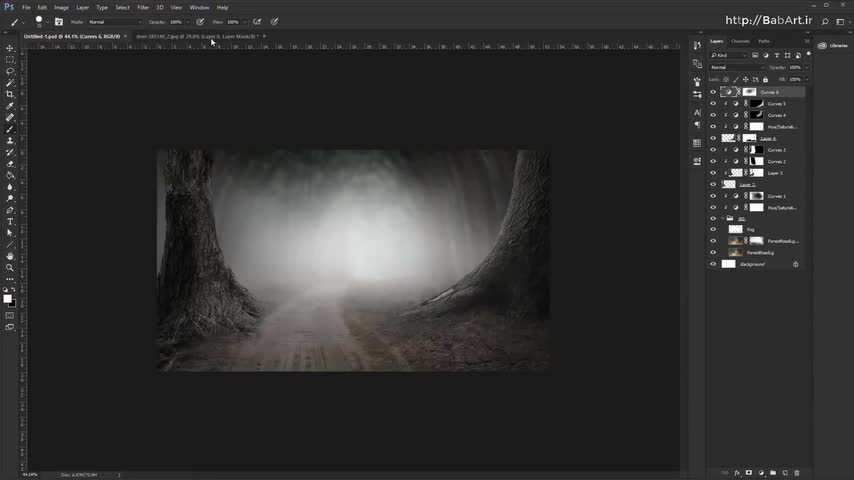Image resolution: width=854 pixels, height=480 pixels.
Task: Select the Crop tool
Action: (x=10, y=94)
